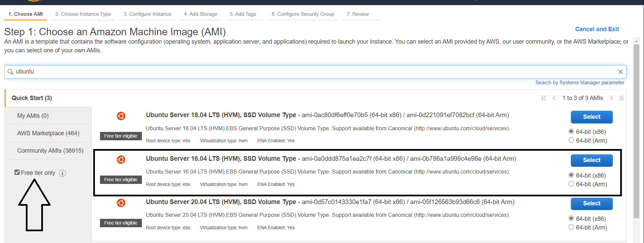644x243 pixels.
Task: Open Free tier only info icon
Action: pyautogui.click(x=62, y=173)
